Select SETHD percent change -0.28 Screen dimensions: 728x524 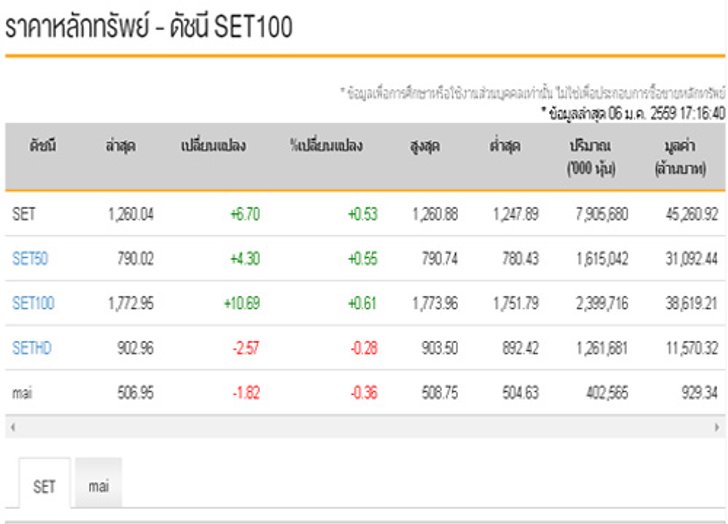[x=364, y=348]
